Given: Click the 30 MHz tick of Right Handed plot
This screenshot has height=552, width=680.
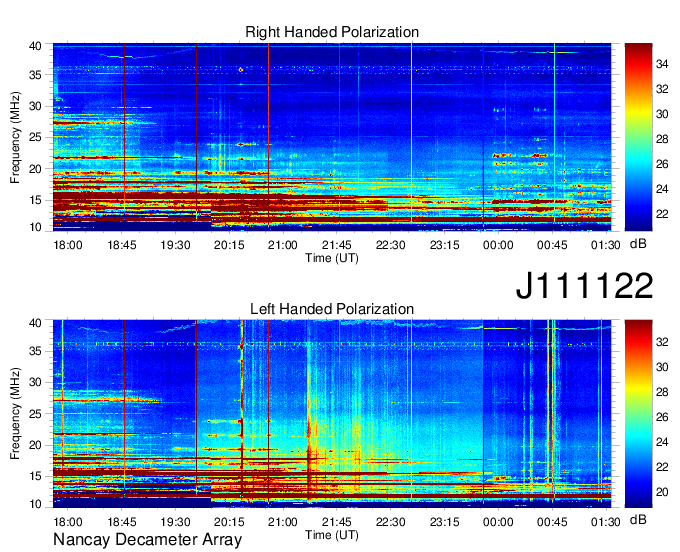Looking at the screenshot, I should pos(35,106).
